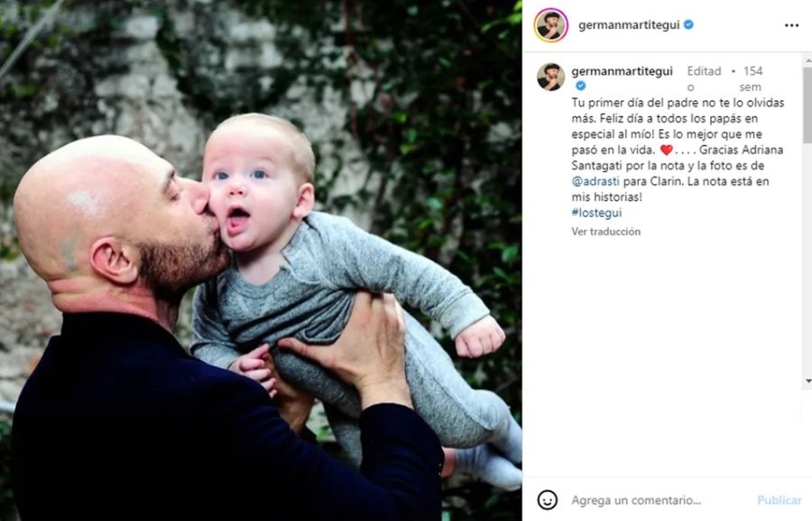Click the comments panel scrollbar thumb
This screenshot has height=521, width=812.
coord(807,105)
